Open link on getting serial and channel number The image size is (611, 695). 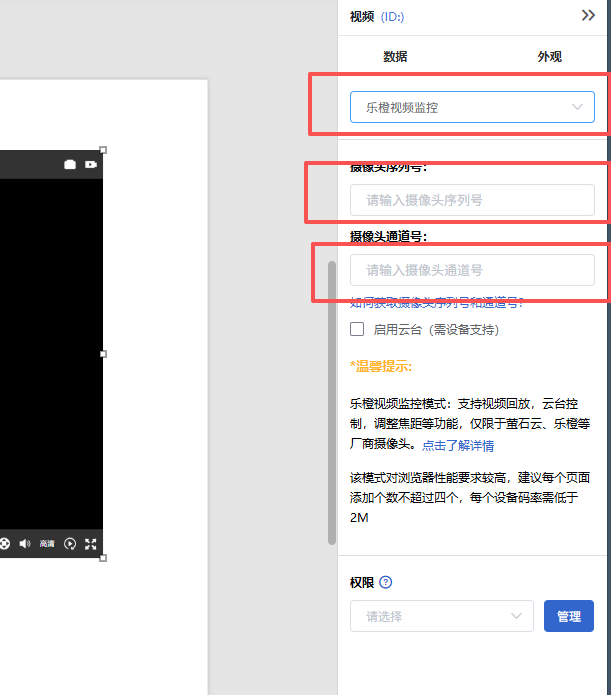(437, 303)
